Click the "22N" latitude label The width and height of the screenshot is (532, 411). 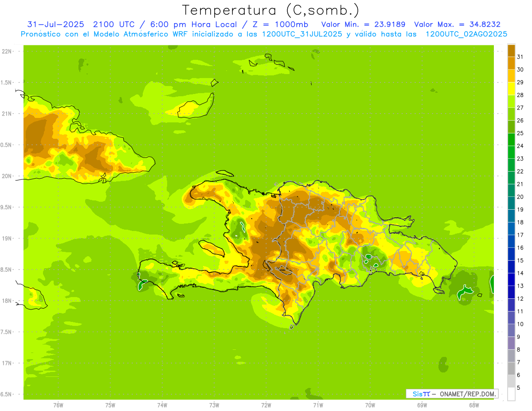(7, 51)
